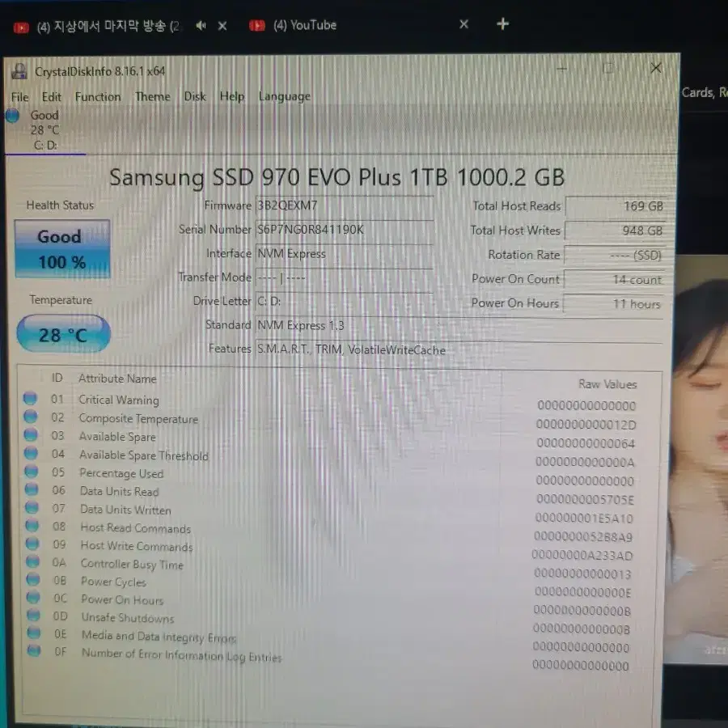Screen dimensions: 728x728
Task: Click the CrystalDiskInfo app icon in title bar
Action: (19, 71)
